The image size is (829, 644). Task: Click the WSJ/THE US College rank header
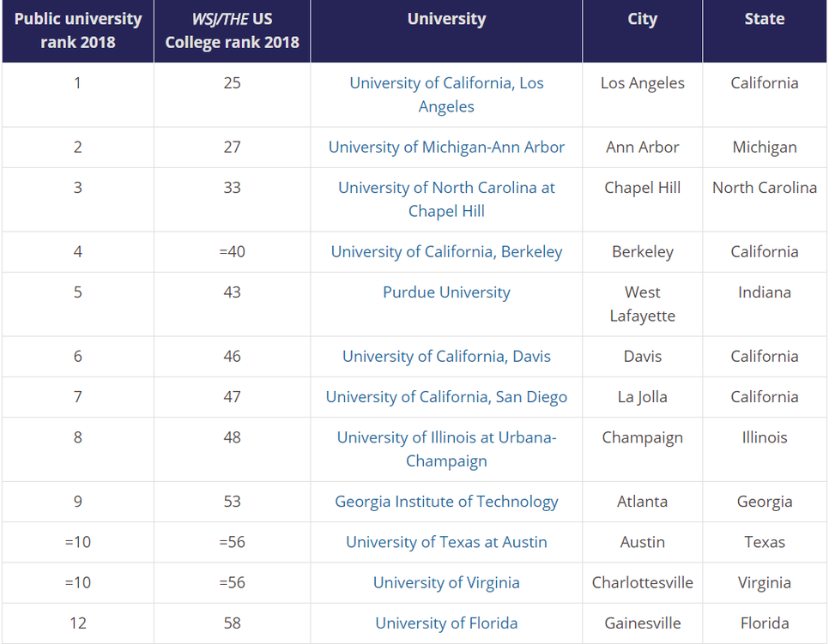click(x=232, y=31)
